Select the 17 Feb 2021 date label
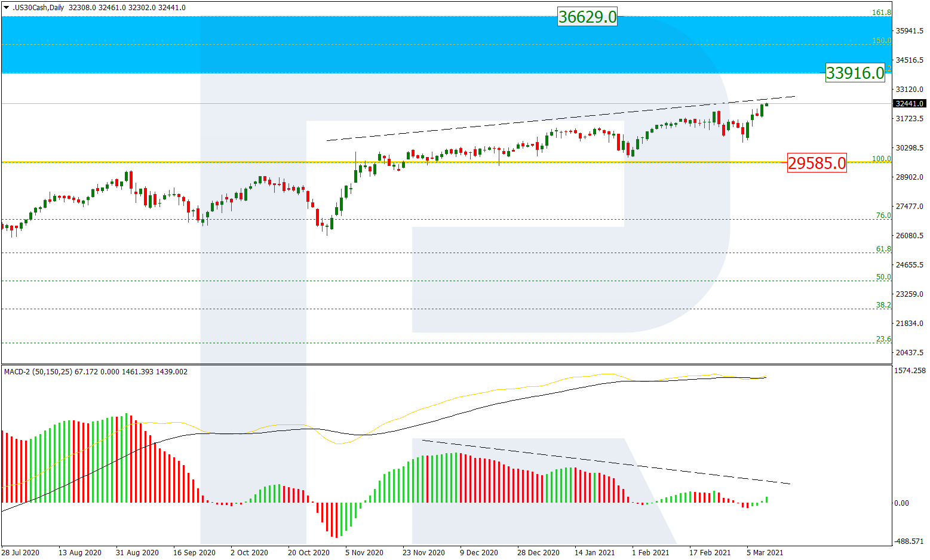 pyautogui.click(x=710, y=553)
